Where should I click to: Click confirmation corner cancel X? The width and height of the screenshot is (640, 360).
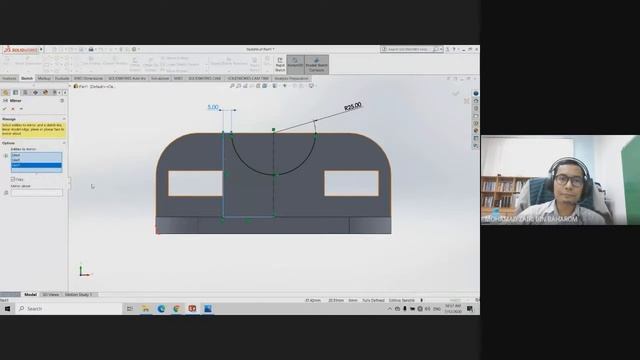tap(467, 100)
